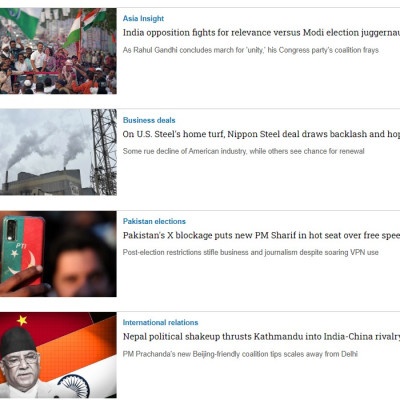Click the Prachanda flags illustration thumbnail
The height and width of the screenshot is (400, 400).
click(x=58, y=355)
